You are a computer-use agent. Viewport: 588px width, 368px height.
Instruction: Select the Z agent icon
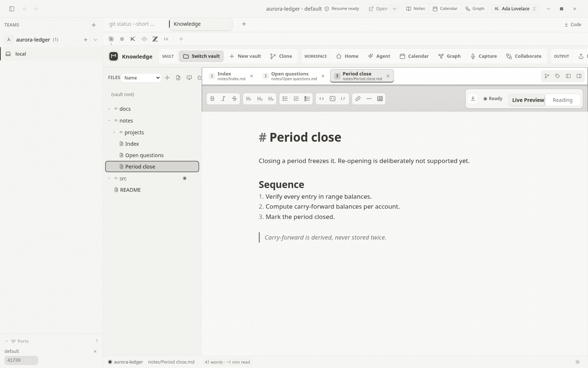(x=155, y=39)
